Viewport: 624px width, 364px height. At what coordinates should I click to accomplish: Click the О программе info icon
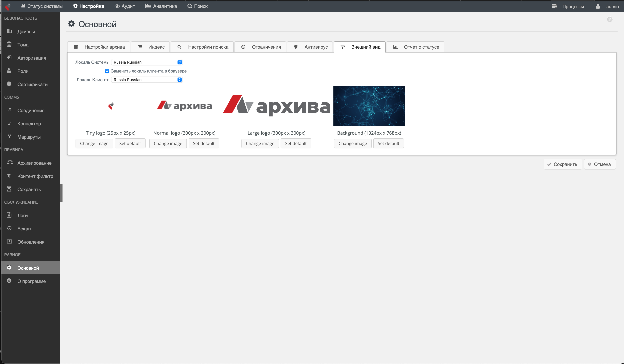click(9, 281)
